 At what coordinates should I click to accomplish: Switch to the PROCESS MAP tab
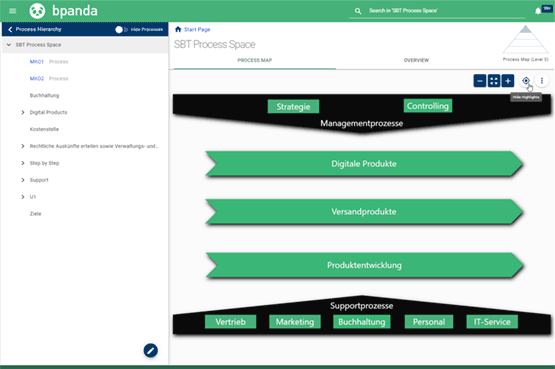254,60
